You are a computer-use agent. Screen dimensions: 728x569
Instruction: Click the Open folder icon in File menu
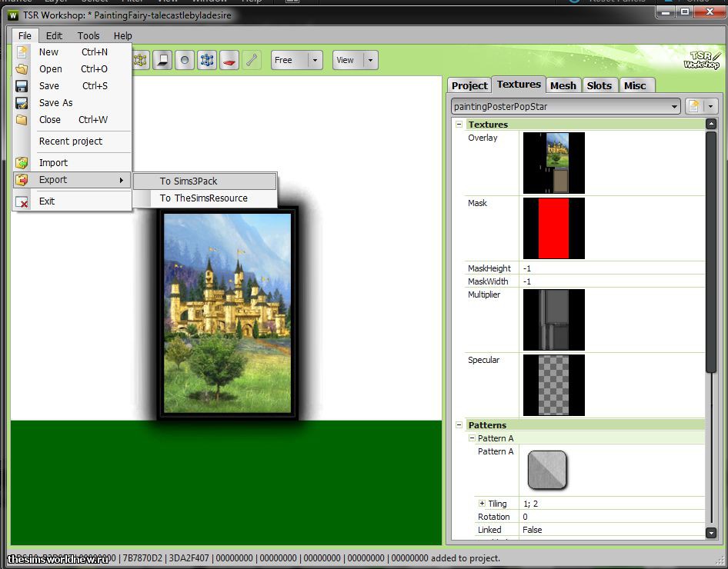(x=22, y=69)
